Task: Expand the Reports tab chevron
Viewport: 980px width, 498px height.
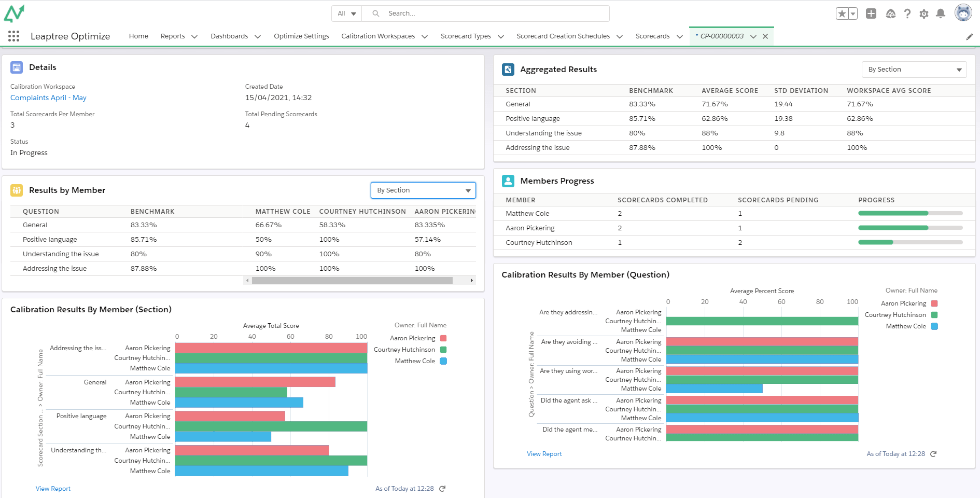Action: tap(194, 37)
